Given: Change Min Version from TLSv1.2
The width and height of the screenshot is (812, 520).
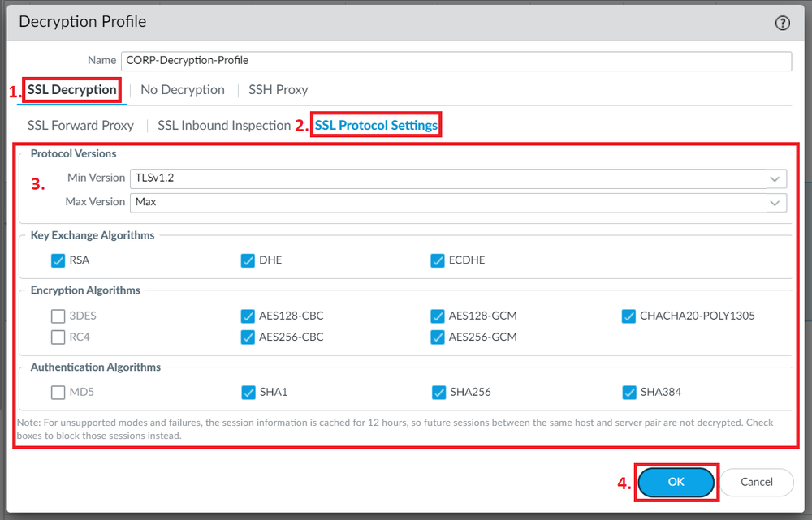Looking at the screenshot, I should tap(455, 178).
